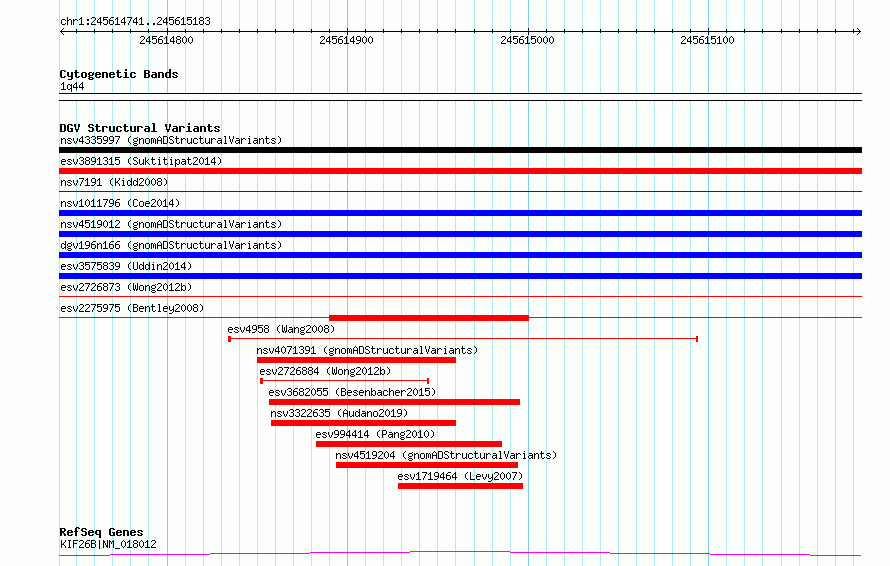Click the thin red span line of esv4958
The height and width of the screenshot is (566, 890).
463,339
